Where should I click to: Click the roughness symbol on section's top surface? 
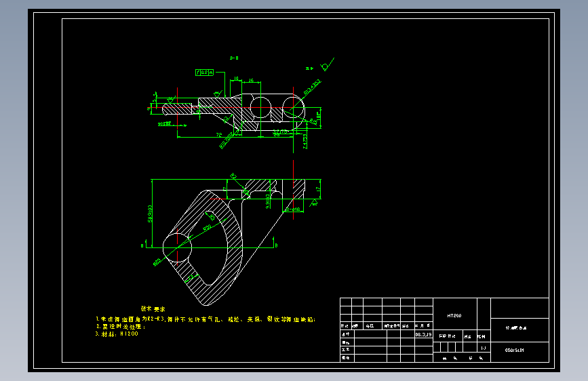point(217,94)
